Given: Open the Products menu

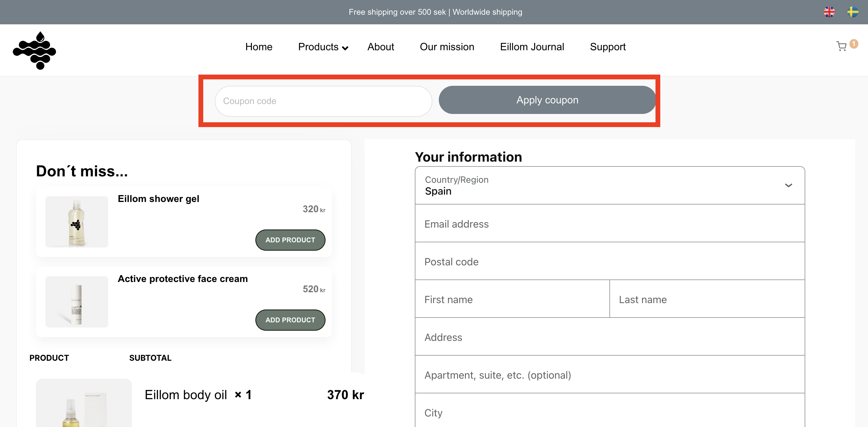Looking at the screenshot, I should tap(323, 47).
